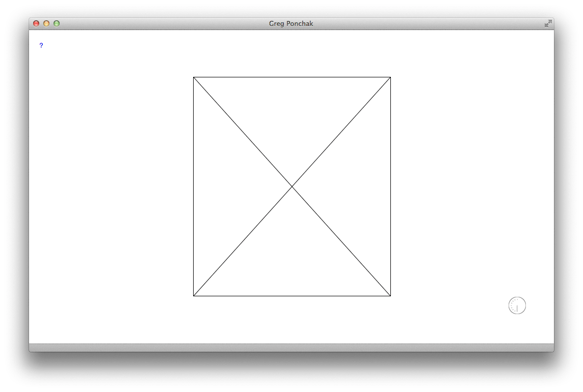
Task: Click the placeholder box's top-right corner
Action: 390,77
